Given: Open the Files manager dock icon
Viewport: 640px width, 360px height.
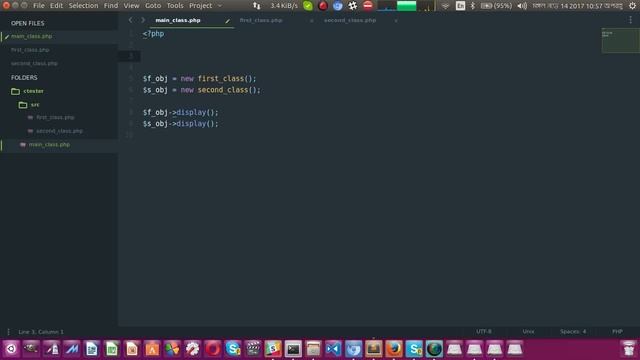Looking at the screenshot, I should coord(313,349).
